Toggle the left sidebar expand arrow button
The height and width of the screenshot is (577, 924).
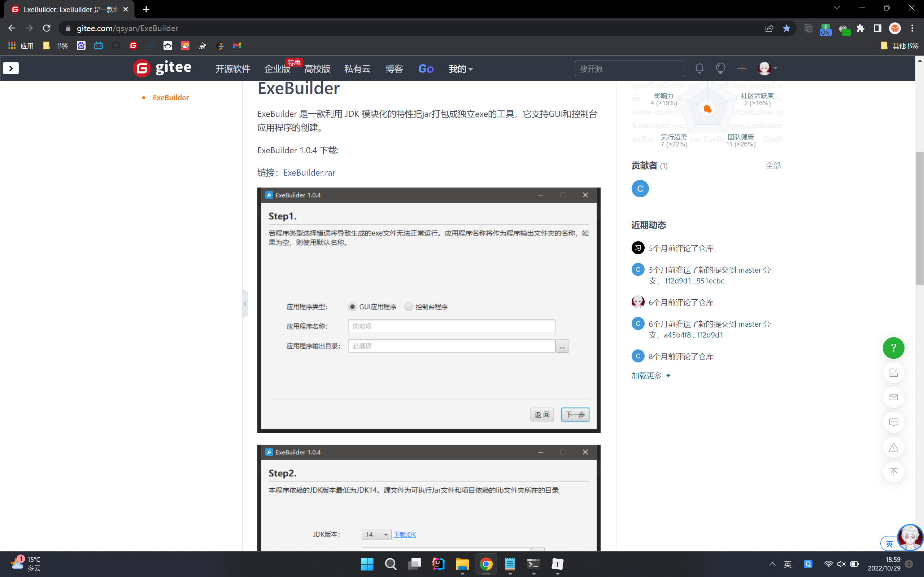click(x=11, y=68)
